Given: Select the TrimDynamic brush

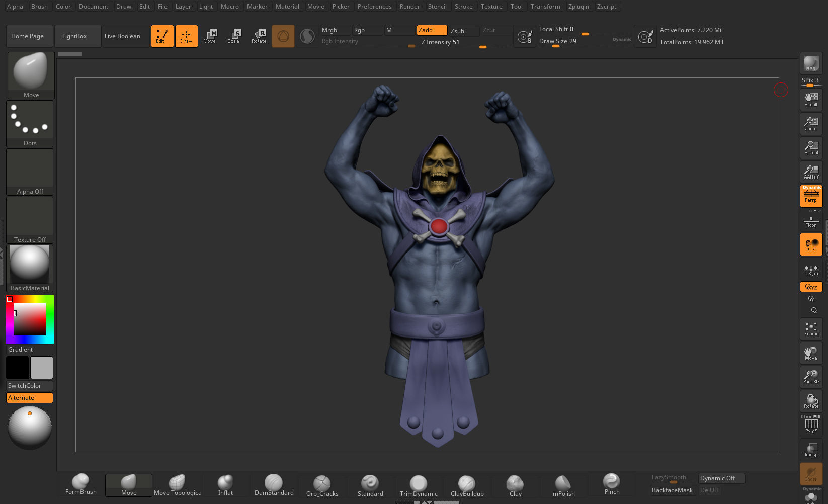Looking at the screenshot, I should [419, 485].
